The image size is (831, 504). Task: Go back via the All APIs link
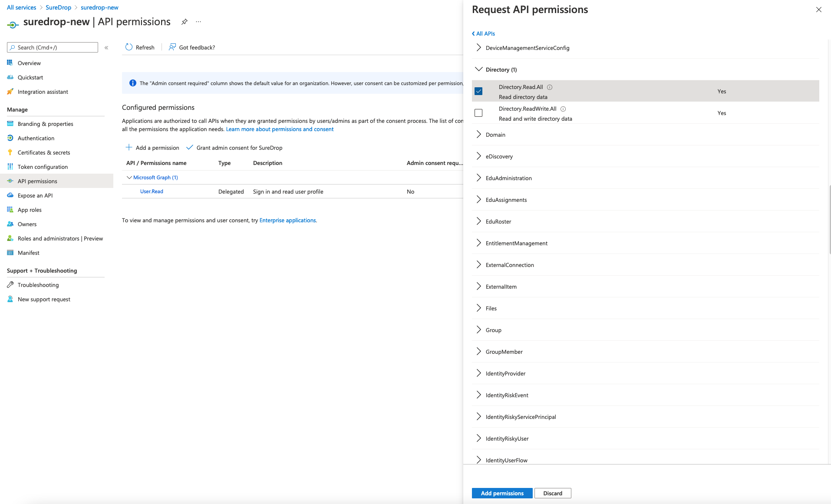tap(483, 33)
